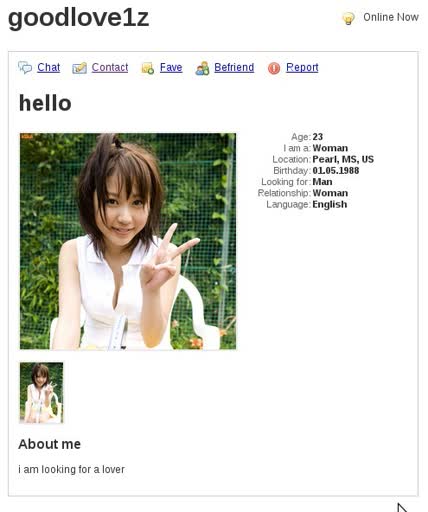428x512 pixels.
Task: Click the Online Now status text
Action: [391, 17]
